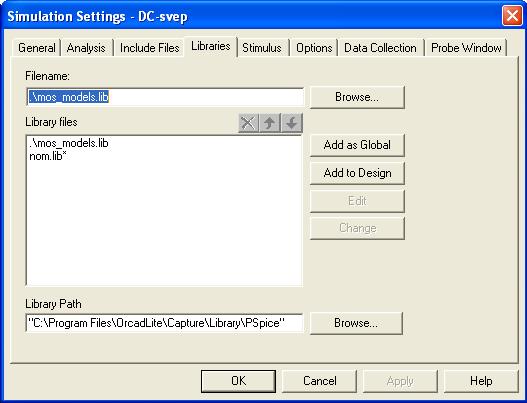Image resolution: width=527 pixels, height=403 pixels.
Task: Open the Probe Window tab
Action: point(466,48)
